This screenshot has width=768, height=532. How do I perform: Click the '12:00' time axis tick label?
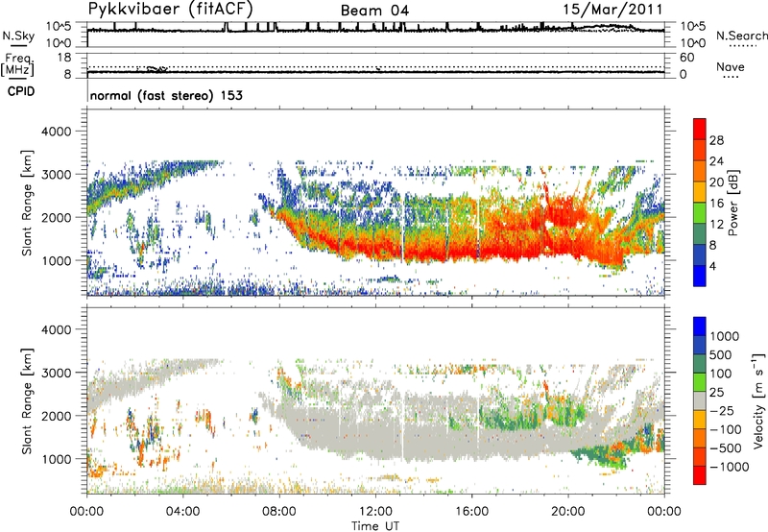click(x=375, y=512)
